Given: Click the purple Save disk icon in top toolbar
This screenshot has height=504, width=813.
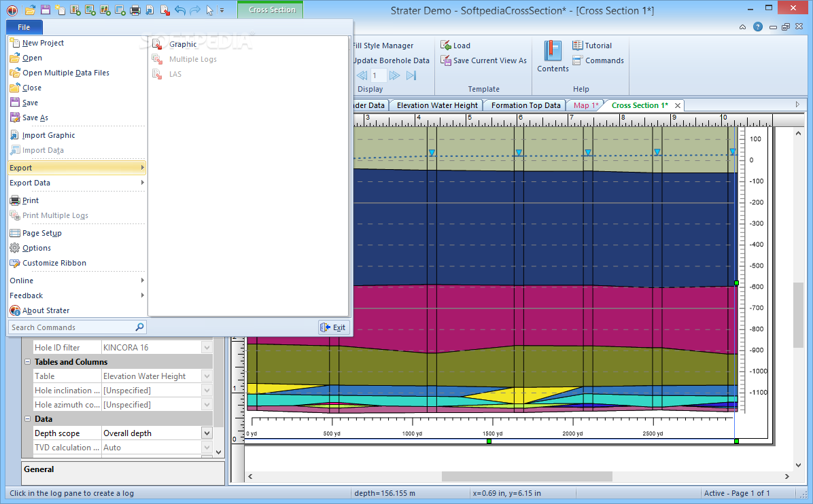Looking at the screenshot, I should click(45, 10).
